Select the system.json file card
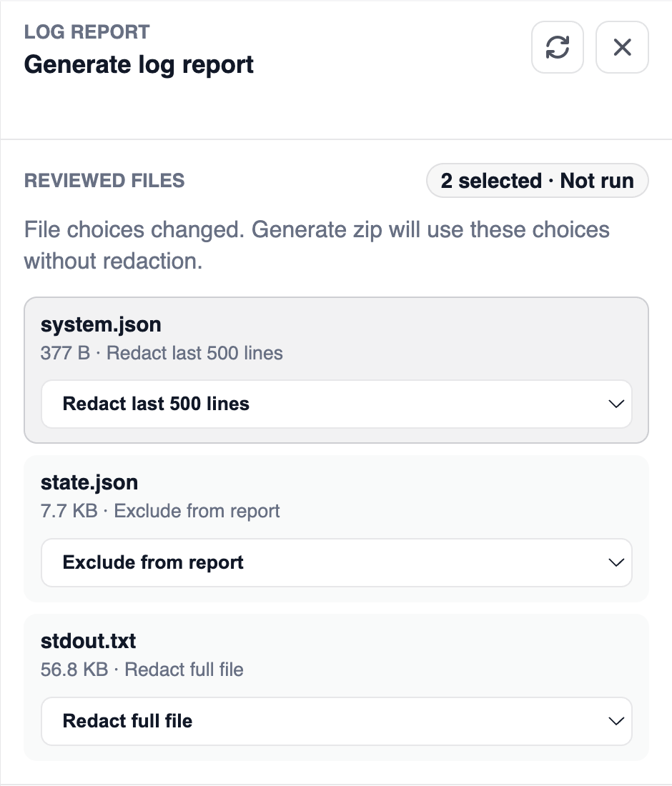 tap(337, 370)
